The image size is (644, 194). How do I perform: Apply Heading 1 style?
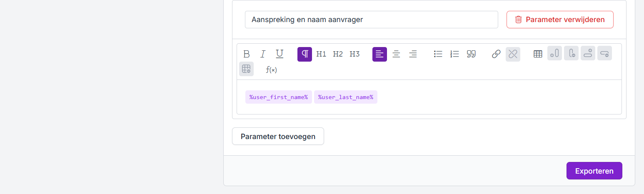[321, 54]
